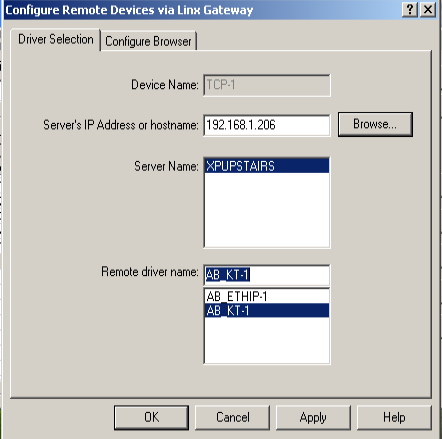442x439 pixels.
Task: Click the Server's IP Address input field
Action: (x=267, y=125)
